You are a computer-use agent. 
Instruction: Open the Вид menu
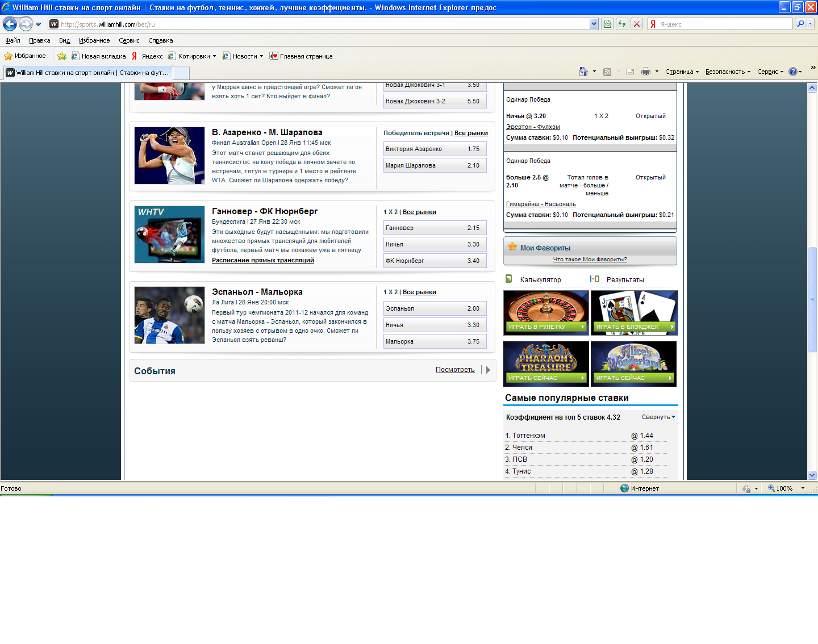64,40
